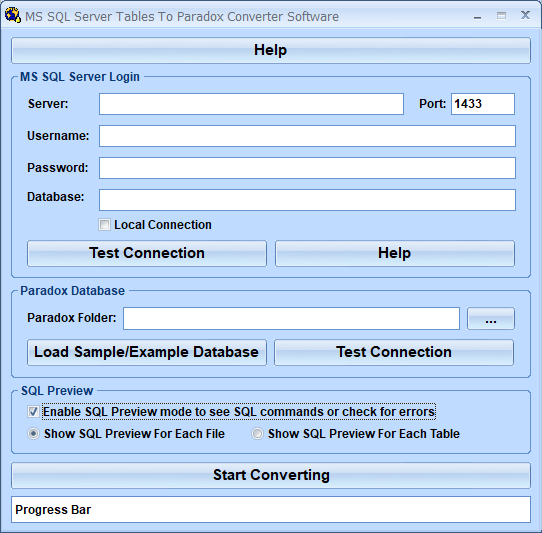
Task: Minimize the converter window
Action: tap(478, 16)
